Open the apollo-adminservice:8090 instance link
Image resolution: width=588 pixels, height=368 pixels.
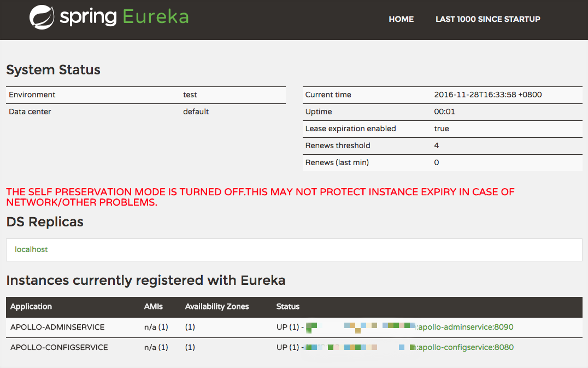click(465, 327)
